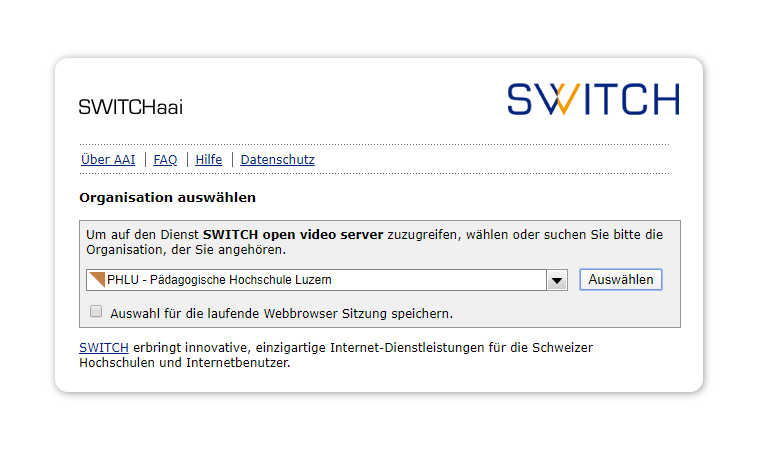Click the bold SWITCH open video server text

[x=293, y=235]
